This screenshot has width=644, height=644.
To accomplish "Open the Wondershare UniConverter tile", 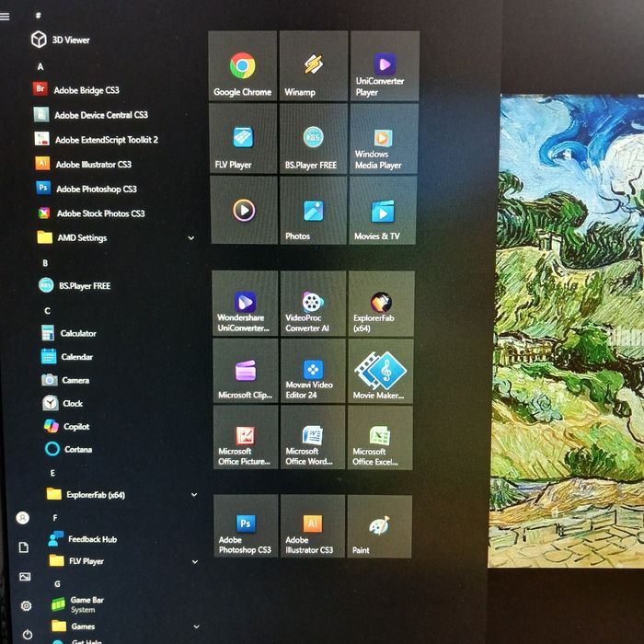I will pos(246,304).
